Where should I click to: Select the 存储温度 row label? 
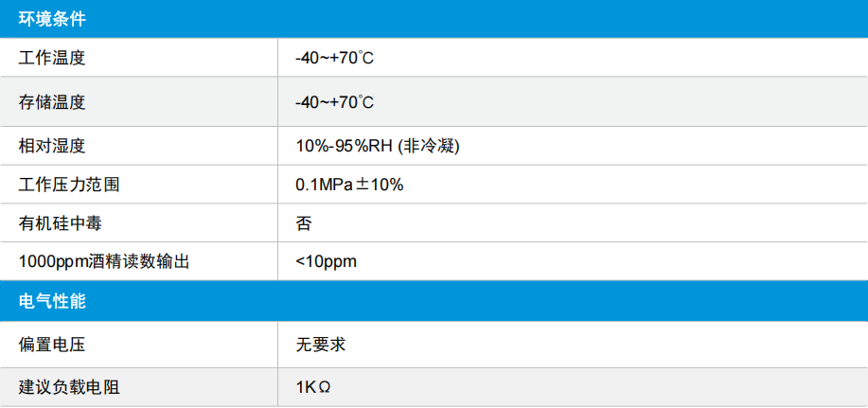pos(52,102)
